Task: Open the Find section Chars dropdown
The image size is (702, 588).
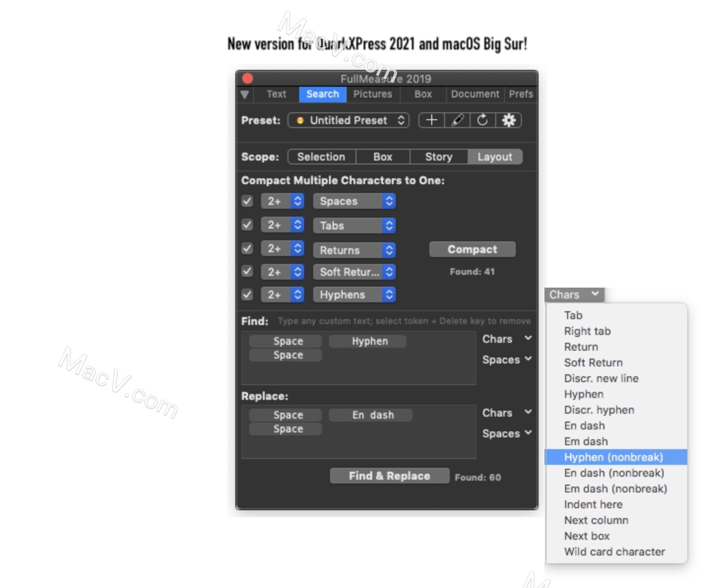Action: tap(507, 339)
